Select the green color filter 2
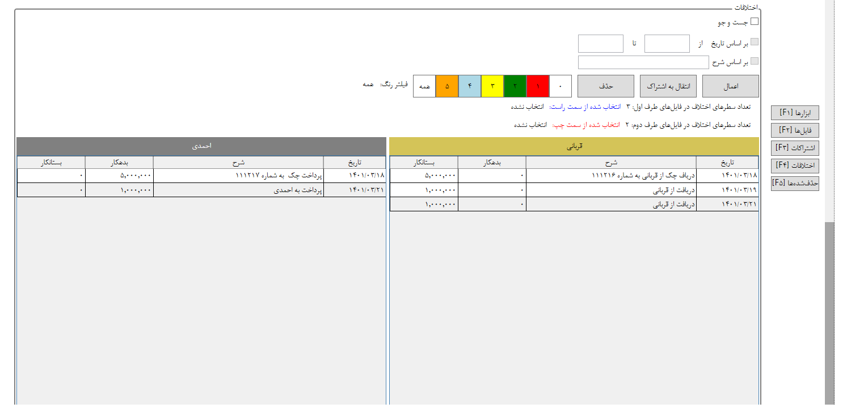This screenshot has height=408, width=868. [x=515, y=86]
